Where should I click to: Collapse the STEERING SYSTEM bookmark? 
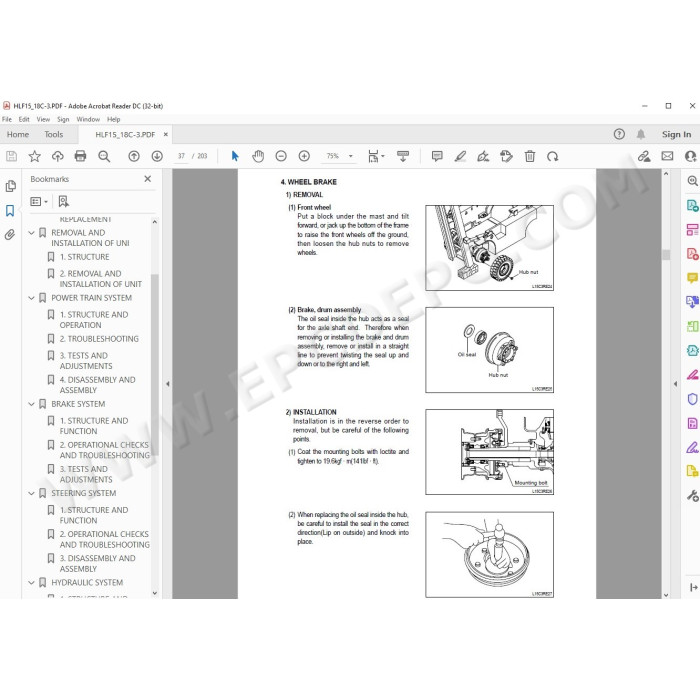point(31,493)
